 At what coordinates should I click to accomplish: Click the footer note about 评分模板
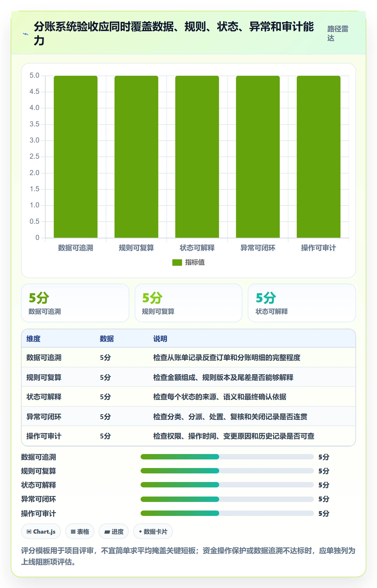(188, 556)
